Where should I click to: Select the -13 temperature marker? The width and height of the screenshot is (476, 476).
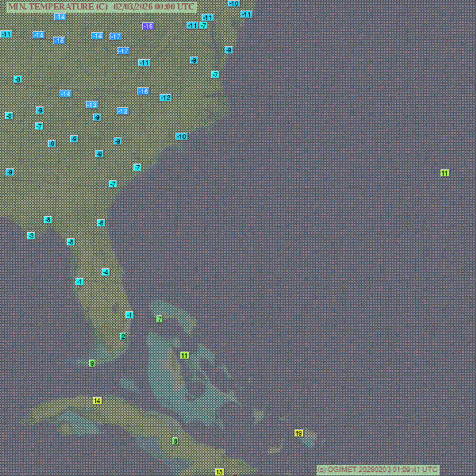(x=91, y=105)
